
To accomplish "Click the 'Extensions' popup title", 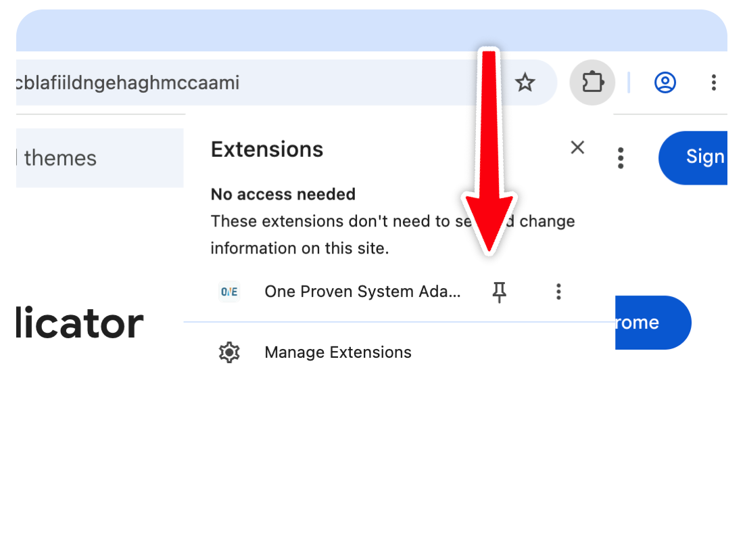I will (x=267, y=149).
